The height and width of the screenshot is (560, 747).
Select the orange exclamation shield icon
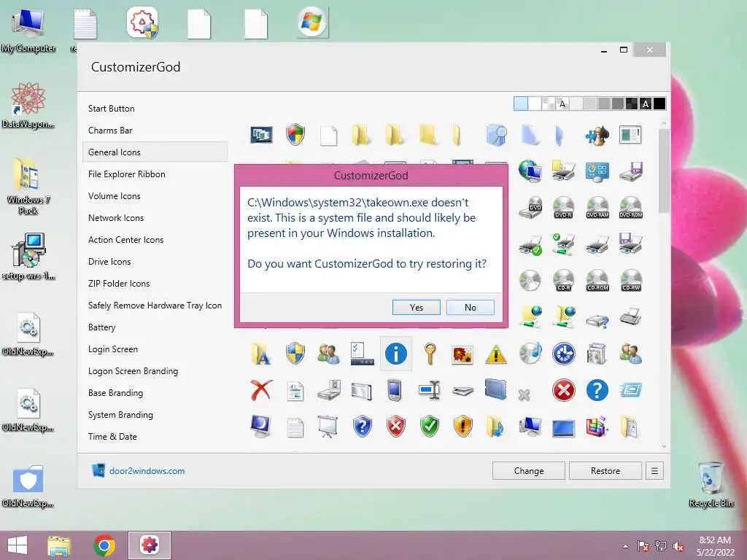462,426
